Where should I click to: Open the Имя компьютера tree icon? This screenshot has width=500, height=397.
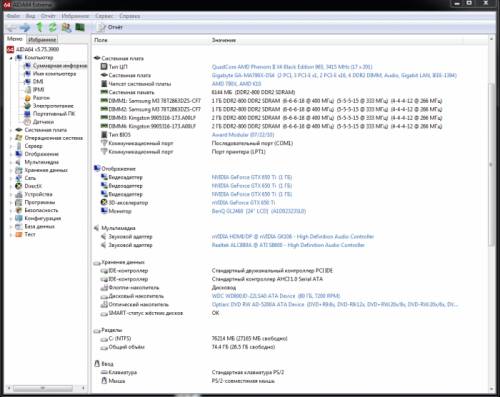(28, 74)
